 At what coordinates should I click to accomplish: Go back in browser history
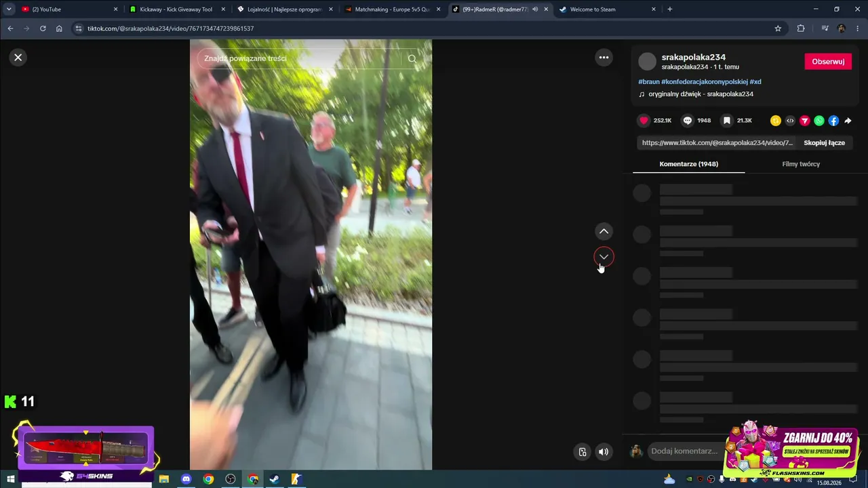10,28
